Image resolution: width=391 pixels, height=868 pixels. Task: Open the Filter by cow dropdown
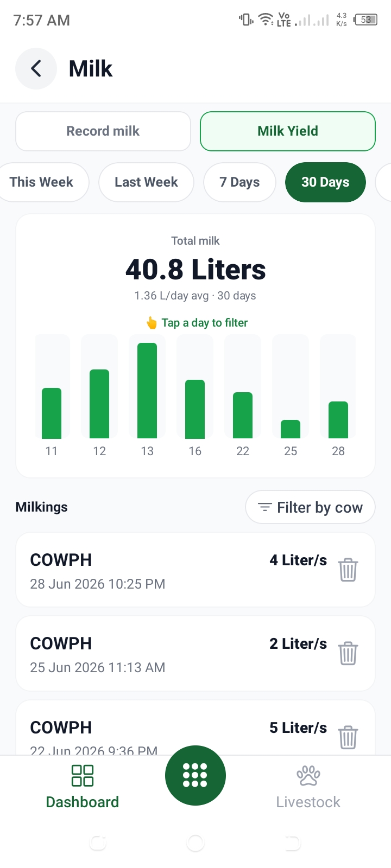pos(310,507)
